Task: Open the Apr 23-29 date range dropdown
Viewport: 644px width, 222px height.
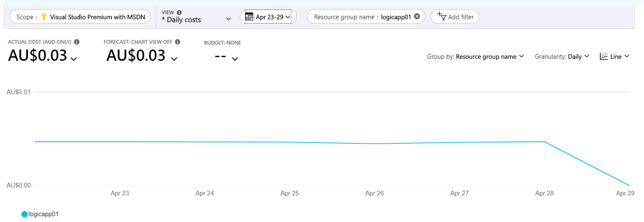Action: [268, 17]
